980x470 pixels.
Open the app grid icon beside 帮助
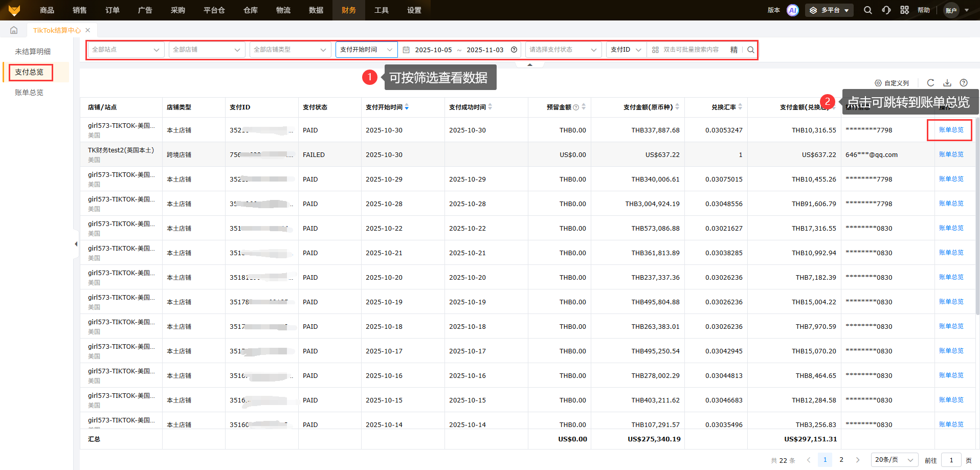tap(904, 10)
